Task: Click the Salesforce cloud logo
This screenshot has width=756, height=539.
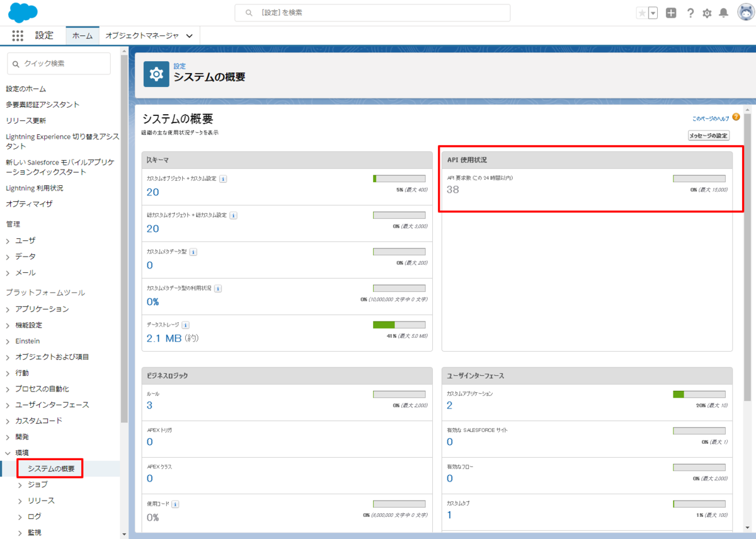Action: point(23,12)
